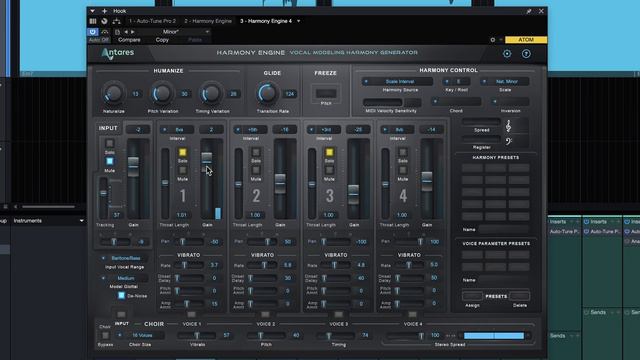Click Copy in the plugin header
Screen dimensions: 640x360
(162, 40)
